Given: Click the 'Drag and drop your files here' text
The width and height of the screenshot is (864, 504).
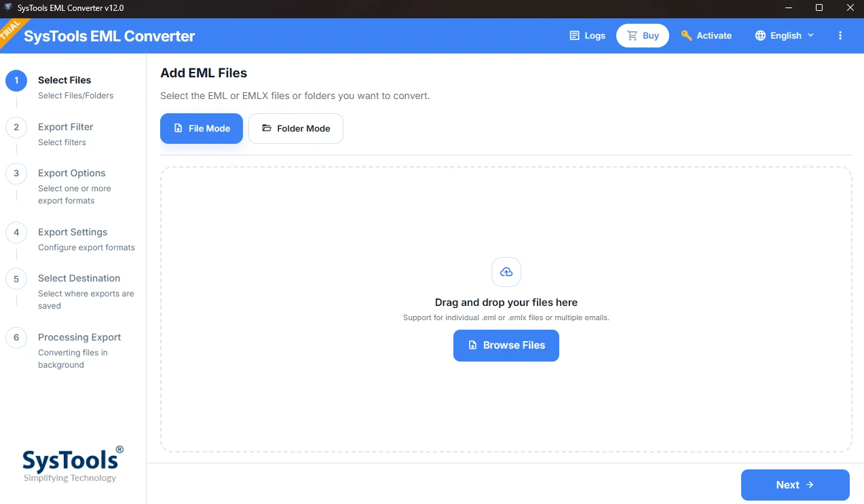Looking at the screenshot, I should [506, 303].
